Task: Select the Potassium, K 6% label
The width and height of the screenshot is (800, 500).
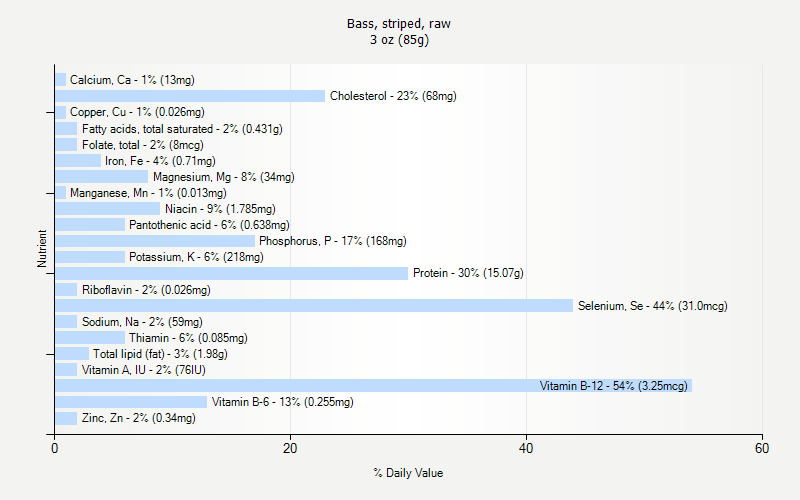Action: tap(196, 257)
